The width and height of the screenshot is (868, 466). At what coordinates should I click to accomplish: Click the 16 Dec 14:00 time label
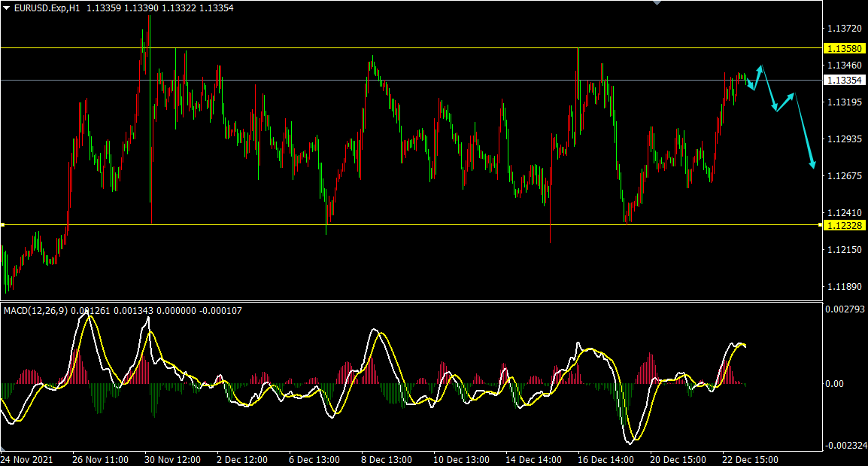pos(605,460)
